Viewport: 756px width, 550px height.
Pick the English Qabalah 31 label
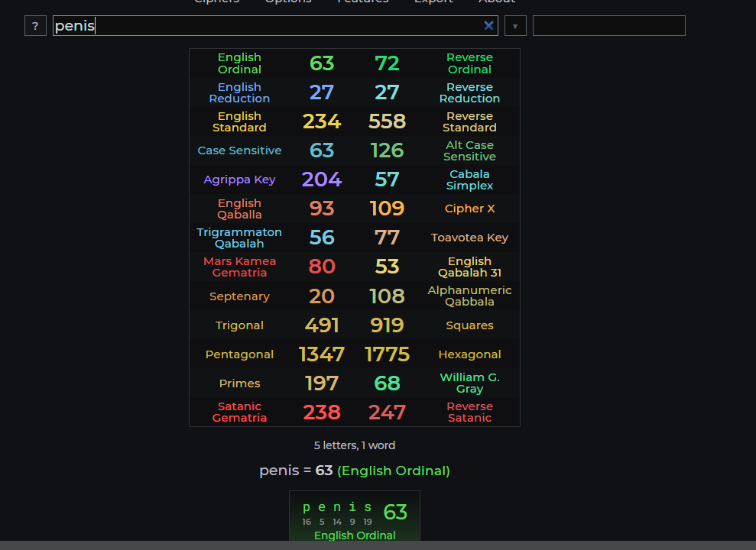click(469, 267)
